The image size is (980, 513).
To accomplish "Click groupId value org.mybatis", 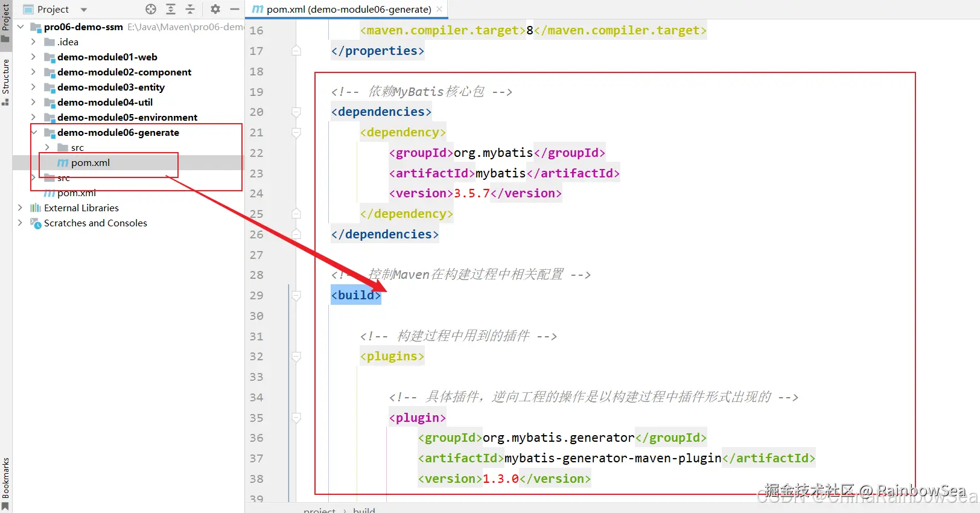I will coord(494,153).
